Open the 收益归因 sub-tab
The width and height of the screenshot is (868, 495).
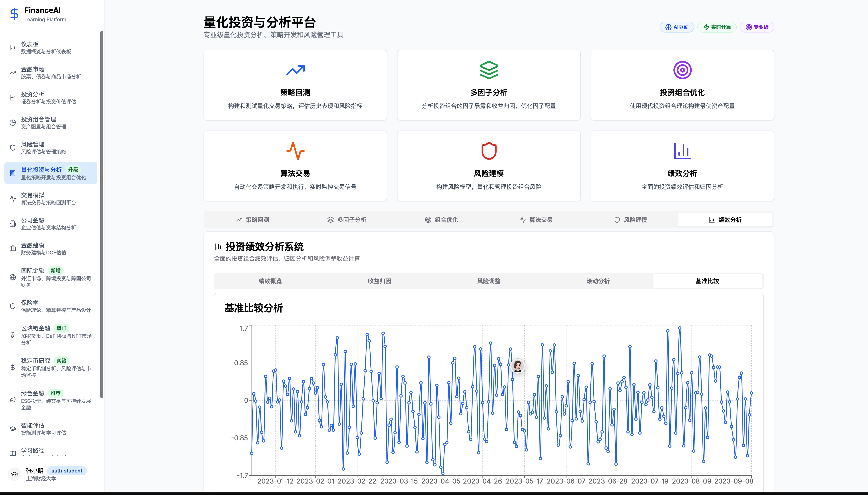tap(379, 281)
